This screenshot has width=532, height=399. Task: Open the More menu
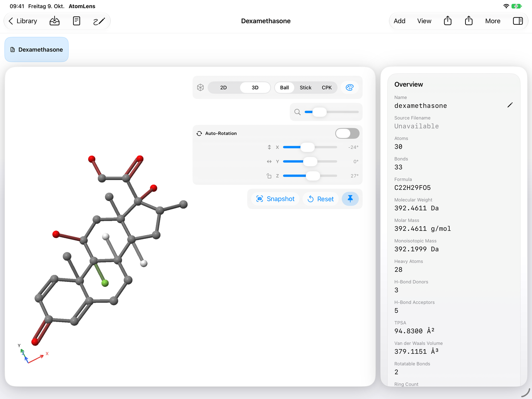493,21
